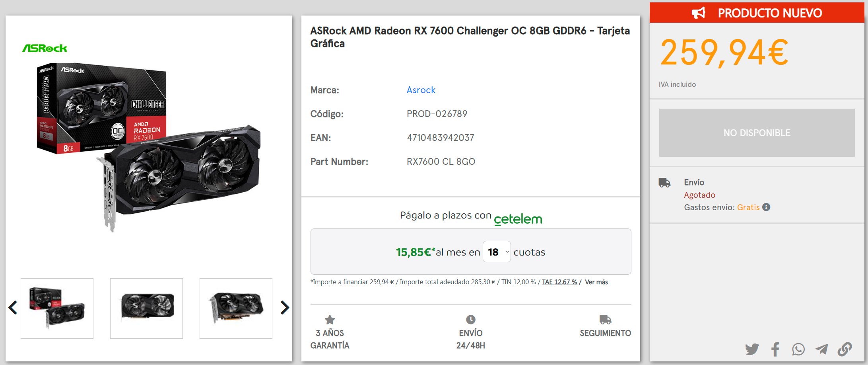Image resolution: width=868 pixels, height=365 pixels.
Task: Click the TAE 12,67 % link
Action: tap(559, 282)
